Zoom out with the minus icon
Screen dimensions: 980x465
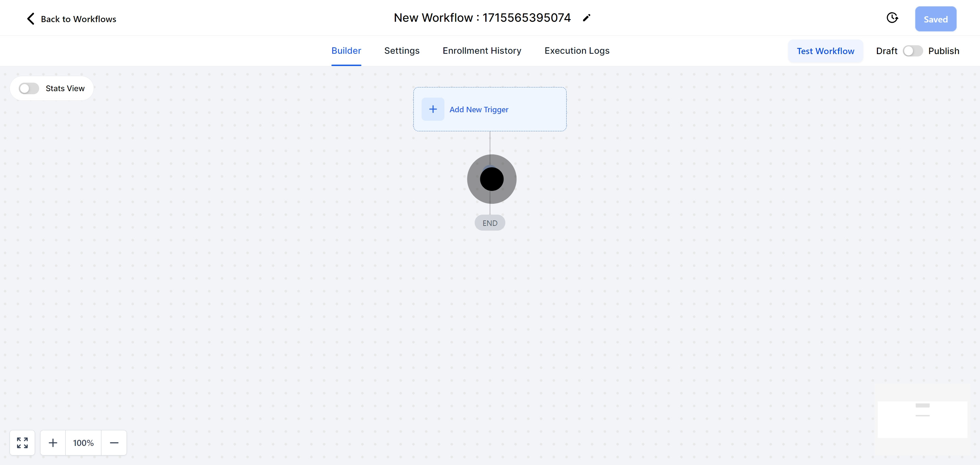(114, 443)
